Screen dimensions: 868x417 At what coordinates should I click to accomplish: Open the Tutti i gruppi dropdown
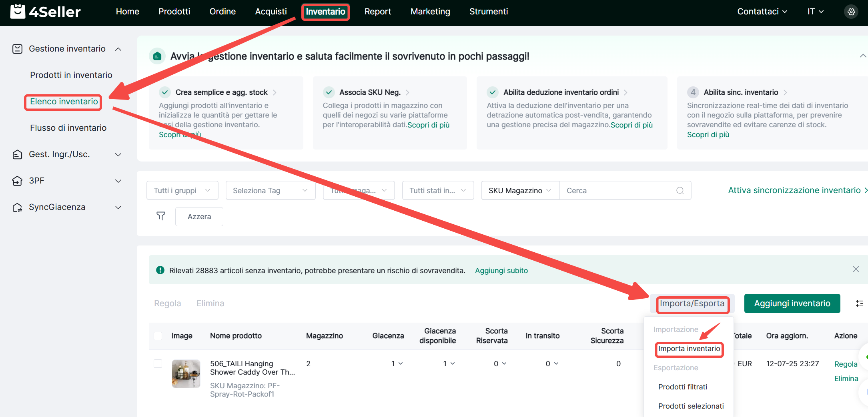pos(182,191)
